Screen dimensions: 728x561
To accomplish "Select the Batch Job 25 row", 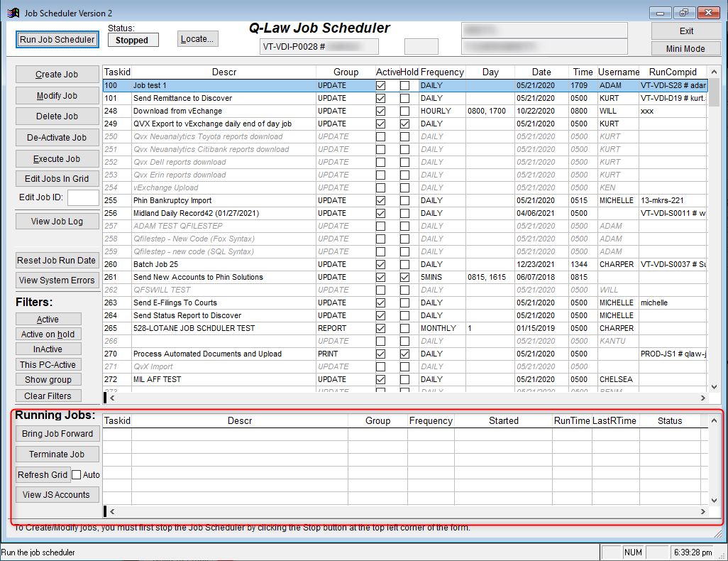I will (404, 264).
